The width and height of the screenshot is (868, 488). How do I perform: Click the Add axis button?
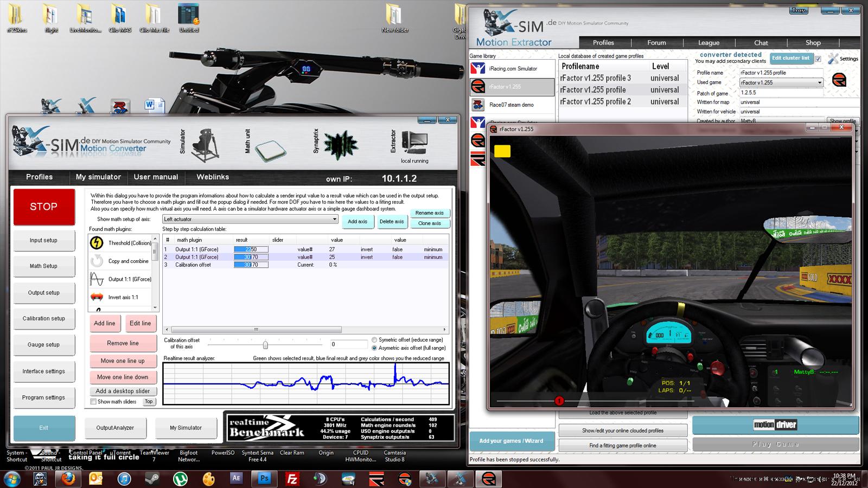pyautogui.click(x=358, y=221)
